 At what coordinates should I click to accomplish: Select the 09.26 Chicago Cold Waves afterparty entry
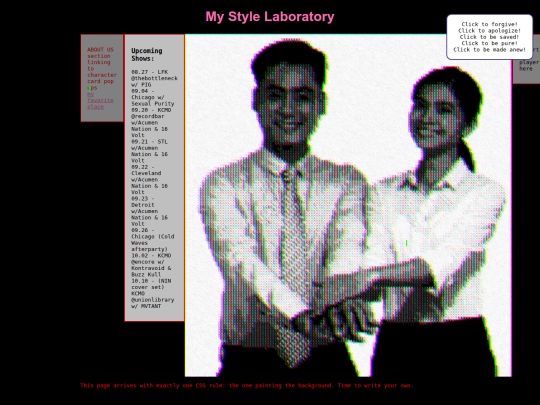tap(153, 239)
